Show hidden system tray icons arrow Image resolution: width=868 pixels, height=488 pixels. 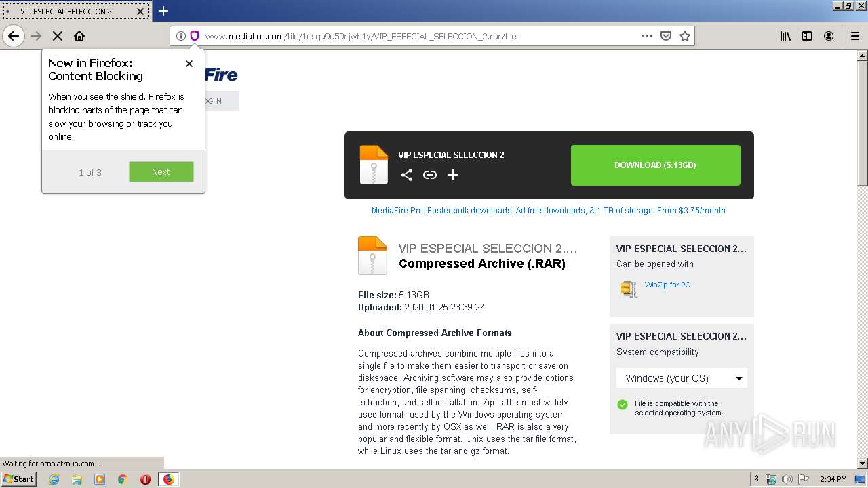pos(756,479)
